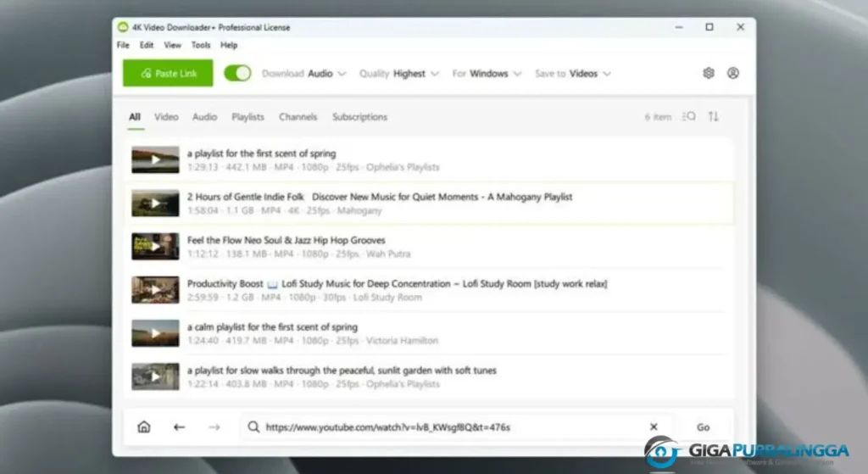The image size is (868, 474).
Task: Click the magnifier icon in URL bar
Action: (x=253, y=427)
